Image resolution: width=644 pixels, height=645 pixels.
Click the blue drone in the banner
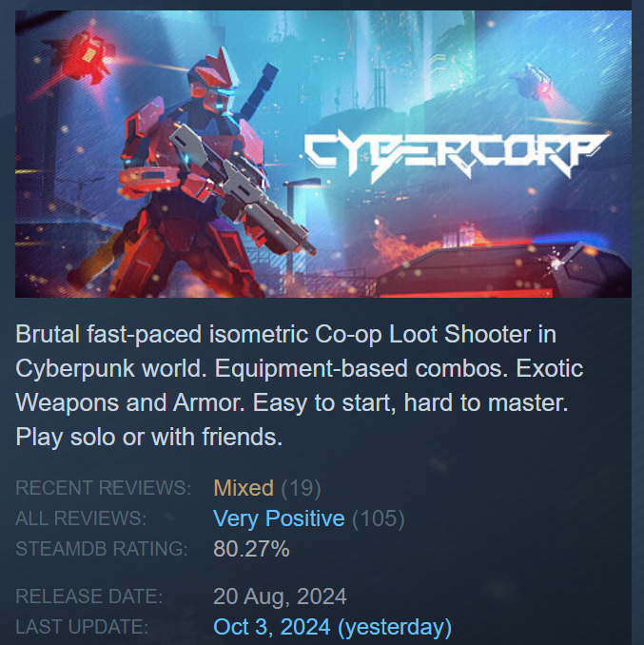tap(532, 83)
